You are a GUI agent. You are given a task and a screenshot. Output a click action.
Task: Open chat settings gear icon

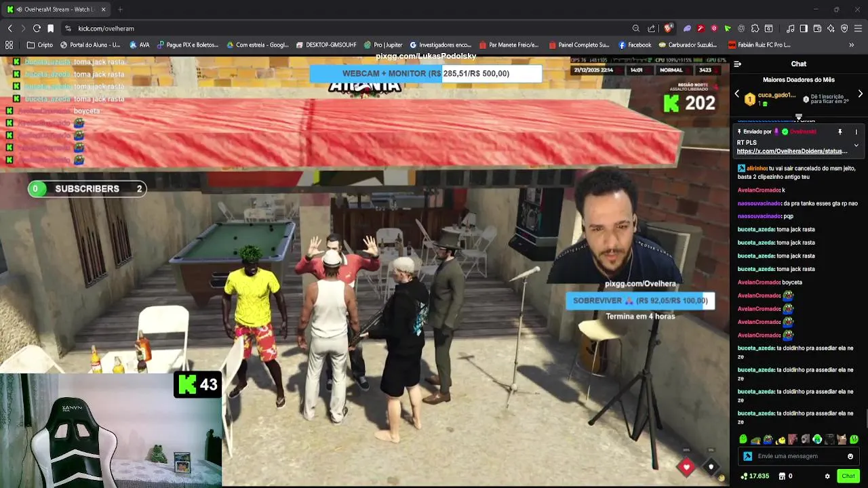[827, 476]
